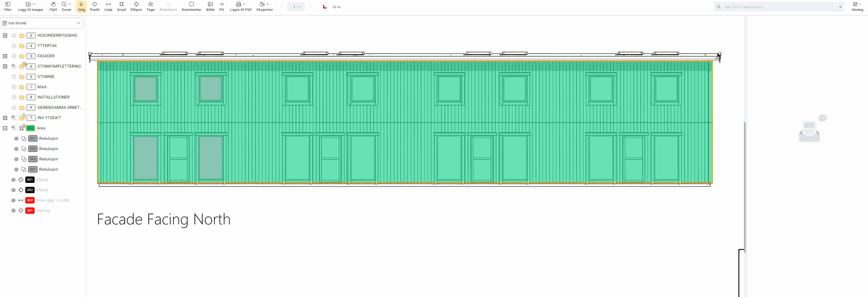Open the Visning grid view icon

[855, 4]
